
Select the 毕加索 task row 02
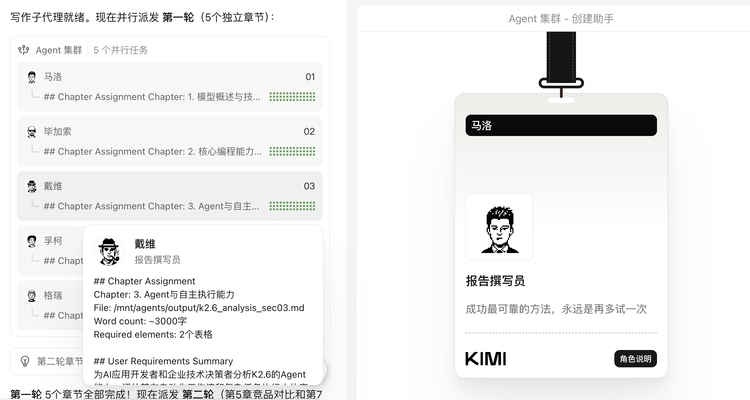point(170,132)
